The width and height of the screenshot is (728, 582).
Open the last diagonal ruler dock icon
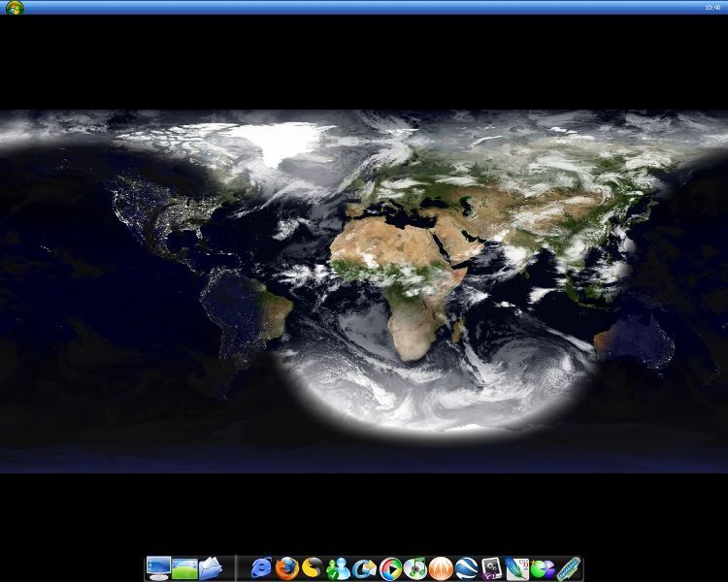pyautogui.click(x=569, y=568)
